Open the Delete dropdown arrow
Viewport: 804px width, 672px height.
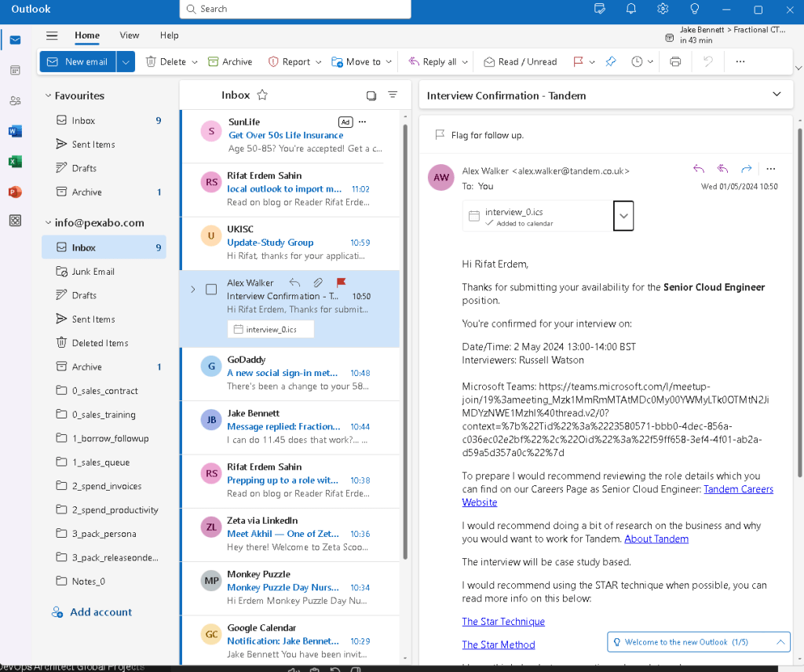[195, 62]
